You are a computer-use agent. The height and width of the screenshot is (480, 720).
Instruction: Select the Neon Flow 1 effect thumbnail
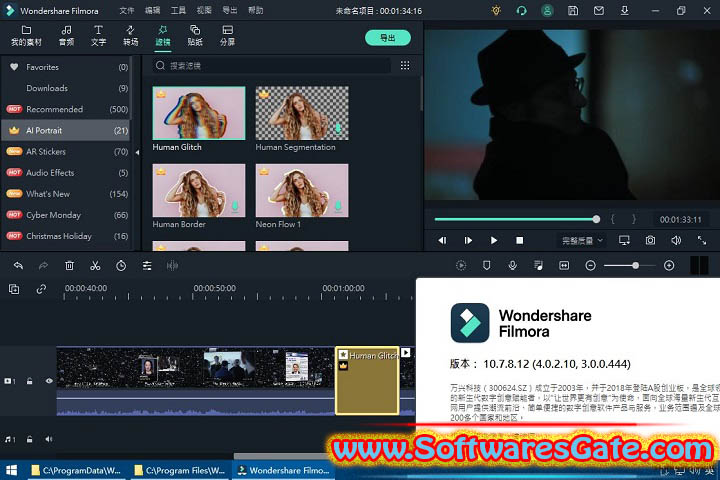pos(302,190)
